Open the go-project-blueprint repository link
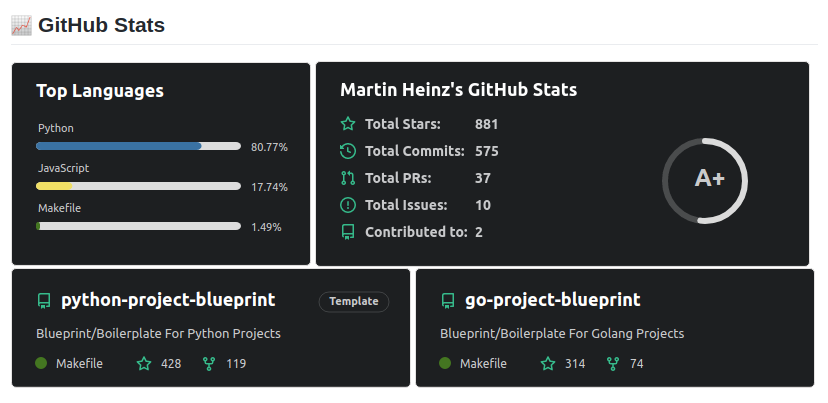Viewport: 828px width, 403px height. [552, 300]
